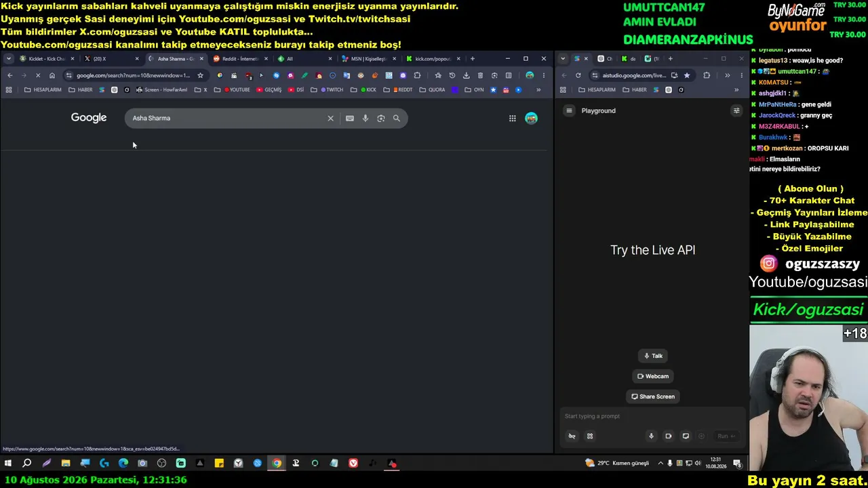Viewport: 868px width, 488px height.
Task: Open the KICK bookmark folder
Action: pos(363,89)
